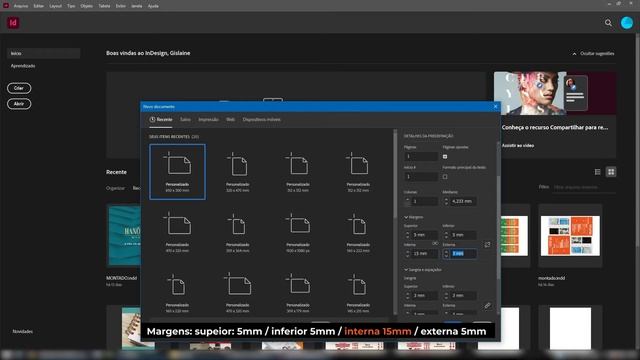Viewport: 640px width, 360px height.
Task: Collapse the Margens section
Action: [x=406, y=217]
